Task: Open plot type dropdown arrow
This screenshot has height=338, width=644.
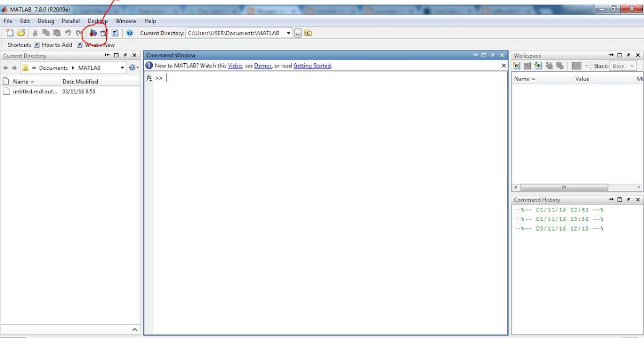Action: coord(587,66)
